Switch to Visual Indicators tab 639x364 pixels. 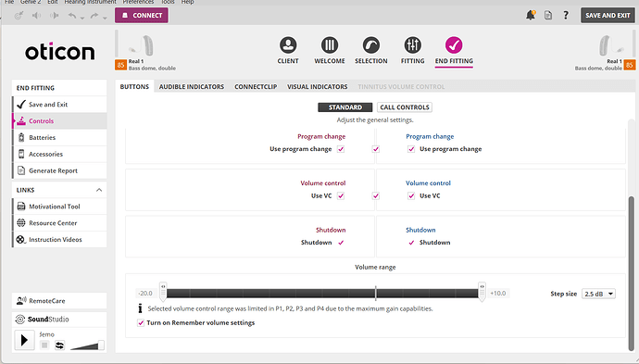point(317,86)
